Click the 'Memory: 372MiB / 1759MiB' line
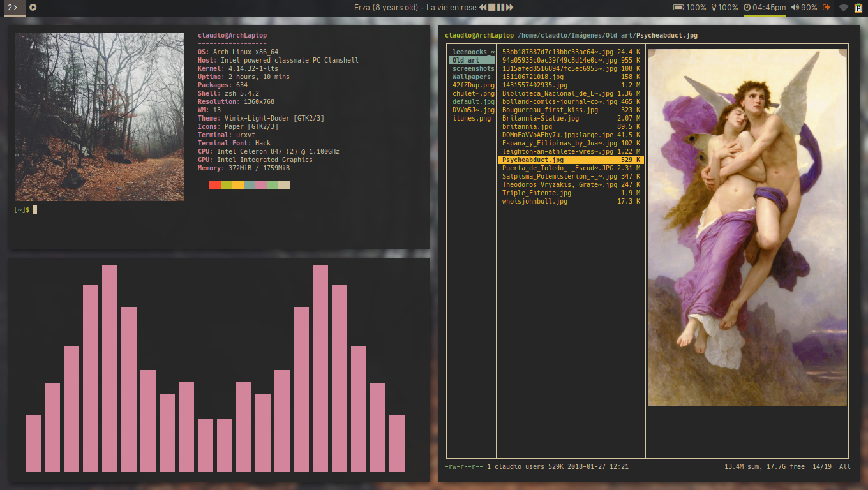The height and width of the screenshot is (490, 868). click(x=244, y=168)
